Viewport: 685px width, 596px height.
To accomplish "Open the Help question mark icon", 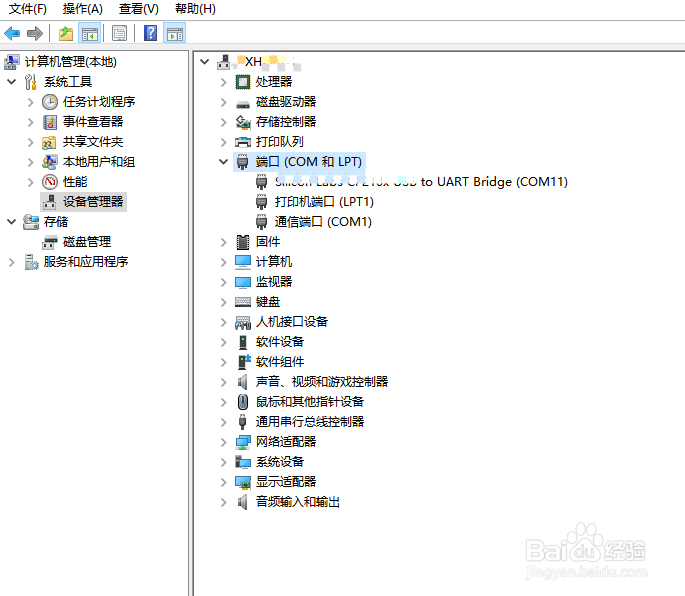I will (x=151, y=33).
